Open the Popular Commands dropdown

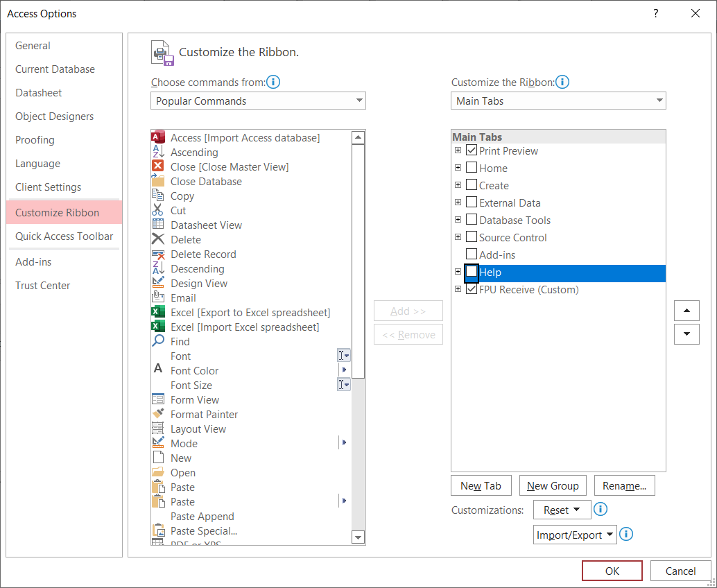(258, 101)
